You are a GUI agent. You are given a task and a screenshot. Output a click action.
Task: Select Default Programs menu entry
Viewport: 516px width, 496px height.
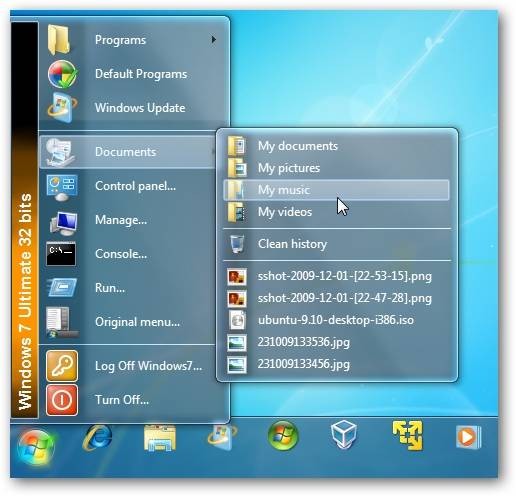click(141, 74)
